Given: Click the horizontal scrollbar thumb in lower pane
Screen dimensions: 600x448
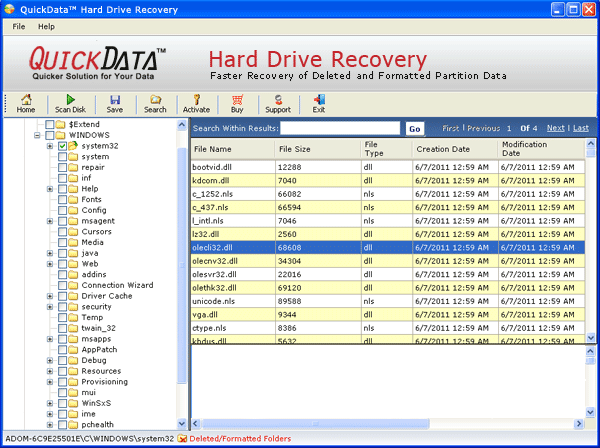Looking at the screenshot, I should click(x=316, y=424).
